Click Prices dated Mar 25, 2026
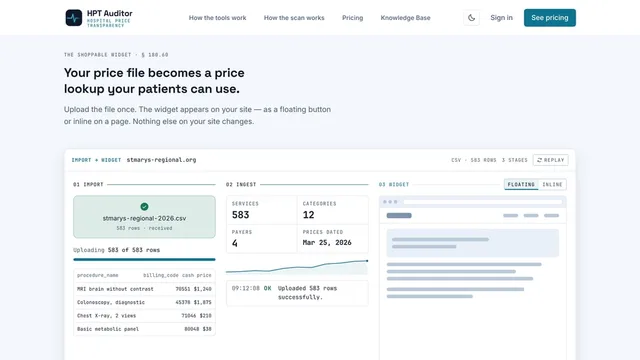Screen dimensions: 640x360 tap(333, 238)
